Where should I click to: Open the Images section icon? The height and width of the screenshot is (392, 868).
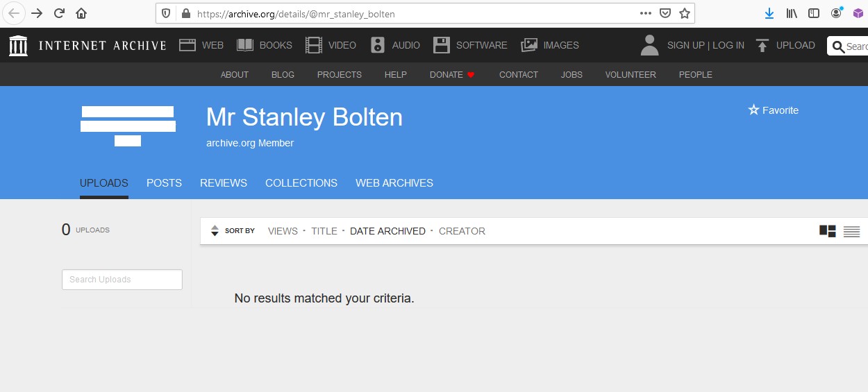click(529, 45)
